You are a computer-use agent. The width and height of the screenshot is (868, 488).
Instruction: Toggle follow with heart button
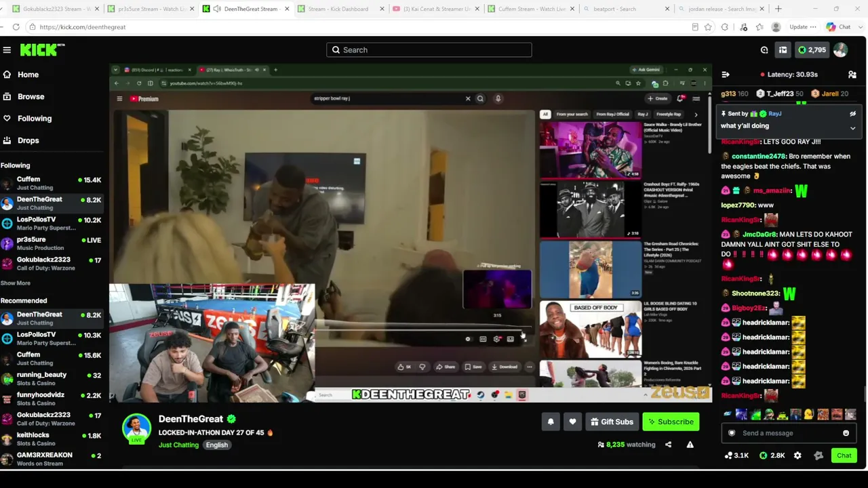(x=572, y=422)
